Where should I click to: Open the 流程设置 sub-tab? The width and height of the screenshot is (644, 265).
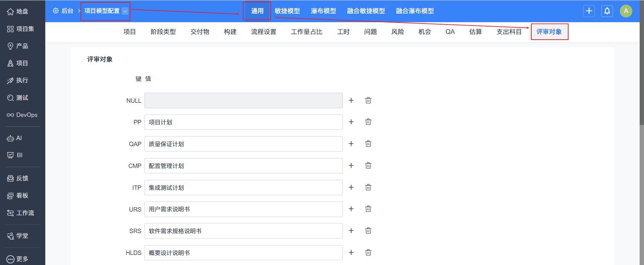[x=264, y=32]
